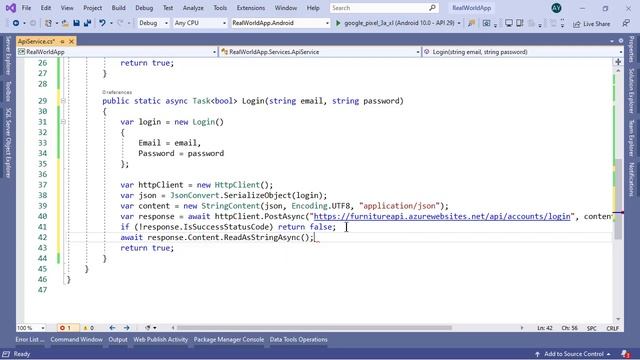Open the Extensions menu
The width and height of the screenshot is (640, 360).
251,8
